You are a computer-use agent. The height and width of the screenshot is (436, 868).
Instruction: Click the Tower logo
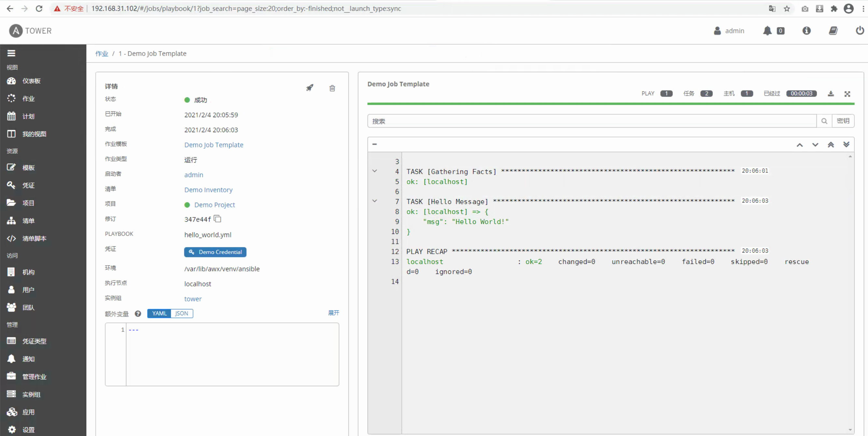pyautogui.click(x=30, y=31)
